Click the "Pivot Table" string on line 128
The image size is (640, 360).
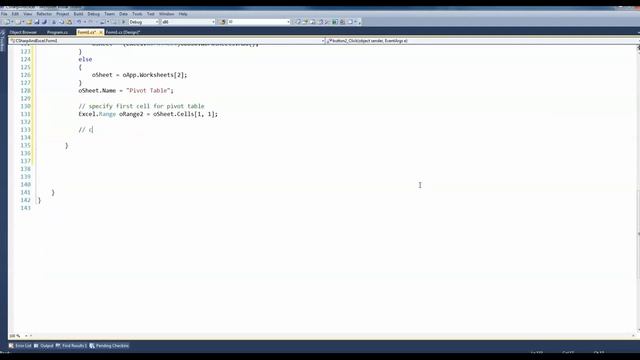148,91
